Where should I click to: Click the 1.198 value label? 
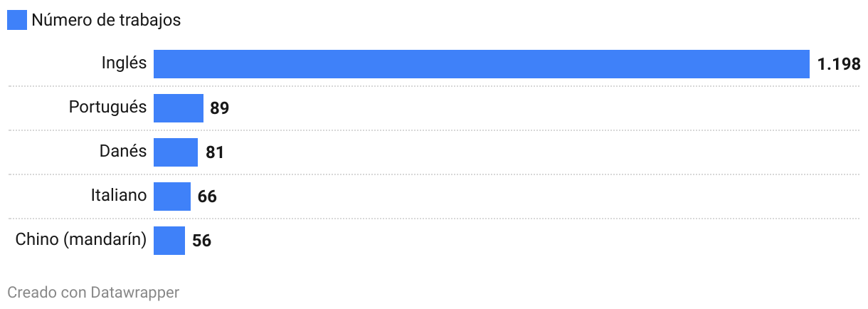[839, 65]
